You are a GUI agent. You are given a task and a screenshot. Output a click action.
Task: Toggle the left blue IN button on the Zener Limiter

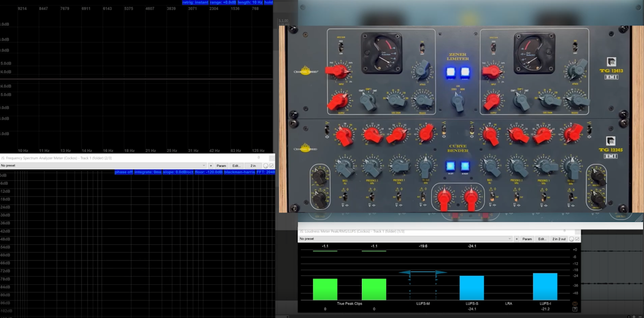452,71
